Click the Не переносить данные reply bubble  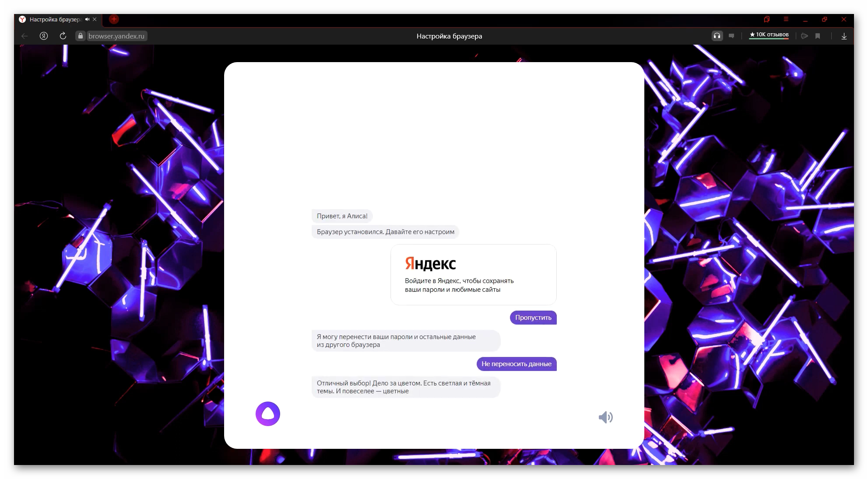click(x=516, y=364)
